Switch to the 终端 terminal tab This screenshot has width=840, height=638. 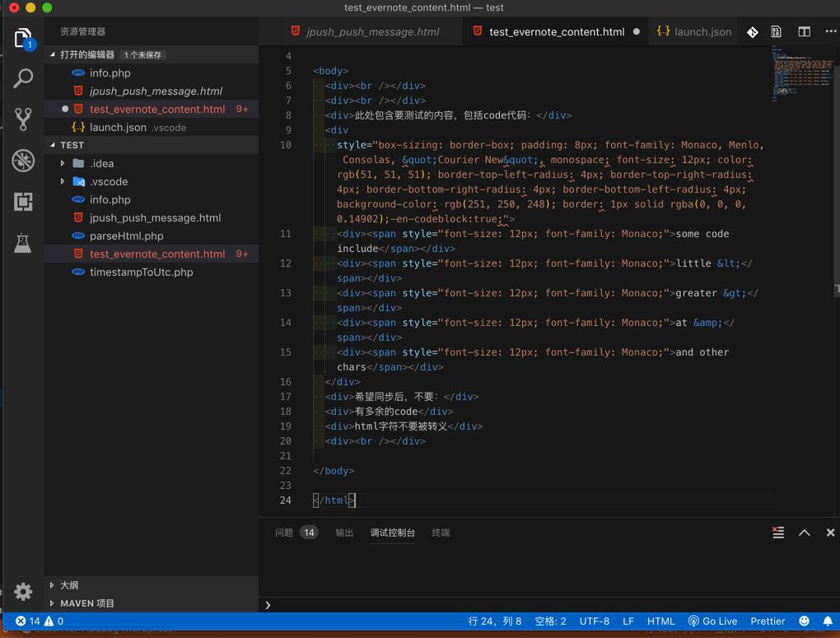441,533
